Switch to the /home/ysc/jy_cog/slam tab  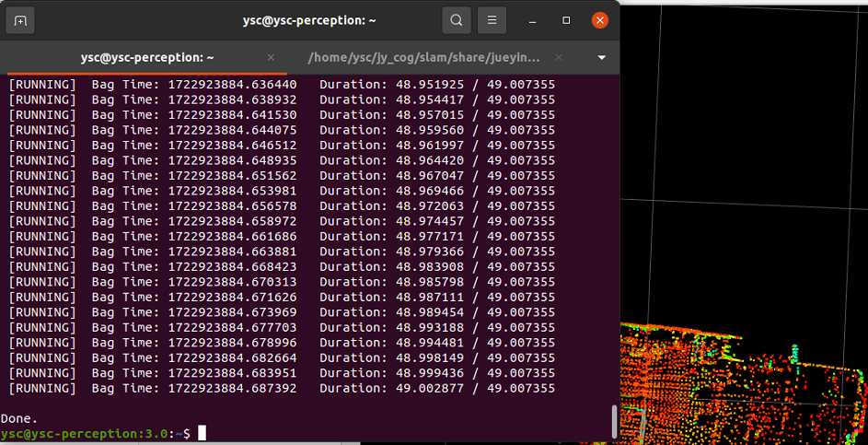pos(424,58)
